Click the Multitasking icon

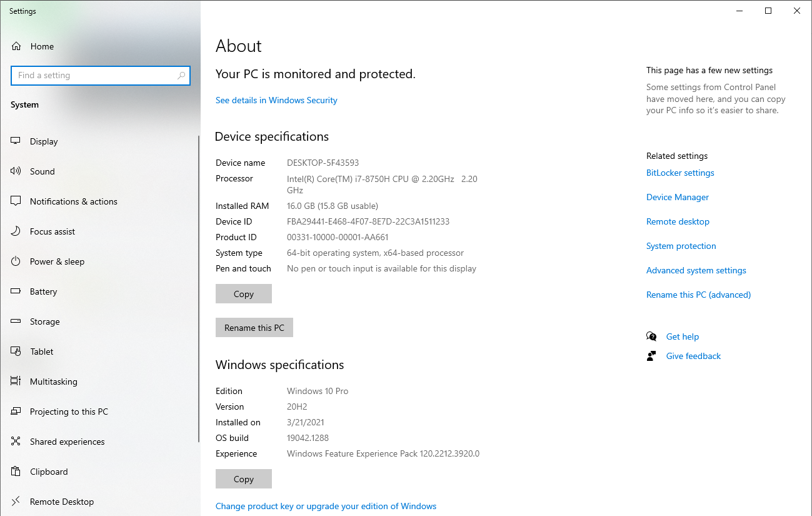click(16, 382)
